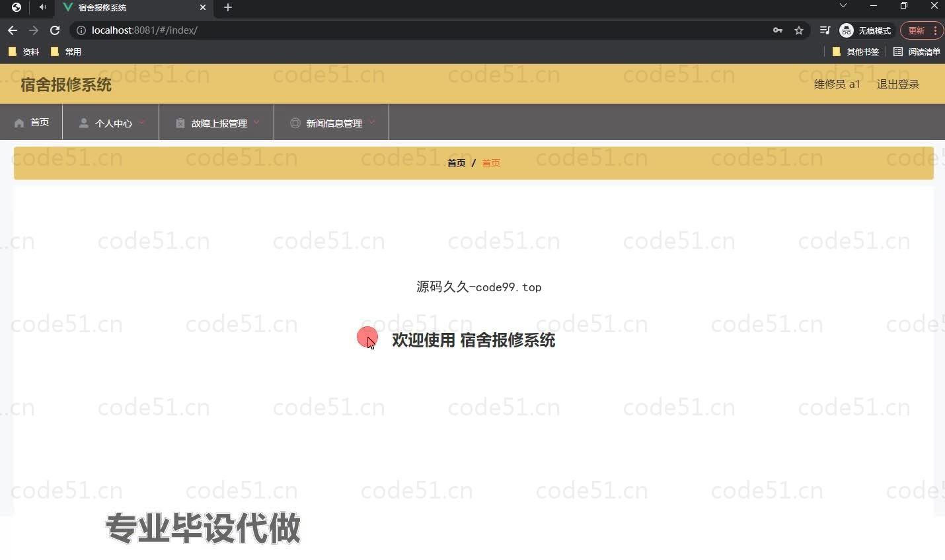Viewport: 945px width, 560px height.
Task: Select the 宿舍报修系统 browser tab
Action: [x=134, y=7]
